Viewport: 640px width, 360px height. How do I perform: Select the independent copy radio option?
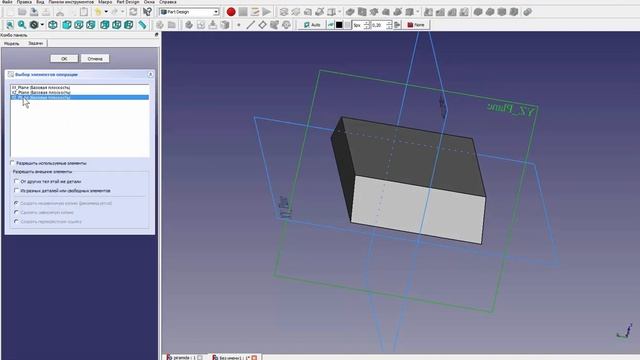click(x=16, y=203)
